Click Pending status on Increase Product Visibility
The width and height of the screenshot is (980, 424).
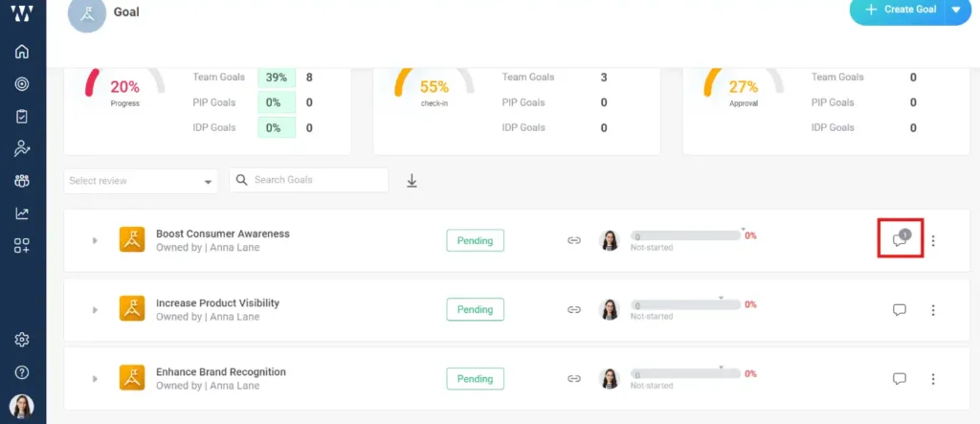tap(475, 310)
